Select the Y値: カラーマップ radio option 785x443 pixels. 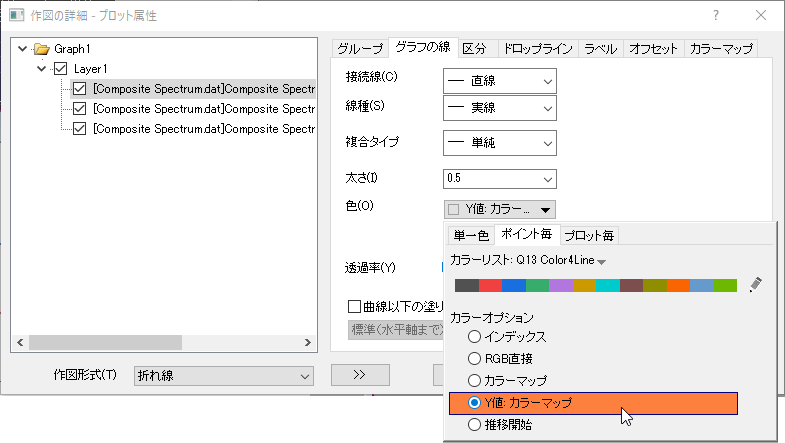click(474, 402)
